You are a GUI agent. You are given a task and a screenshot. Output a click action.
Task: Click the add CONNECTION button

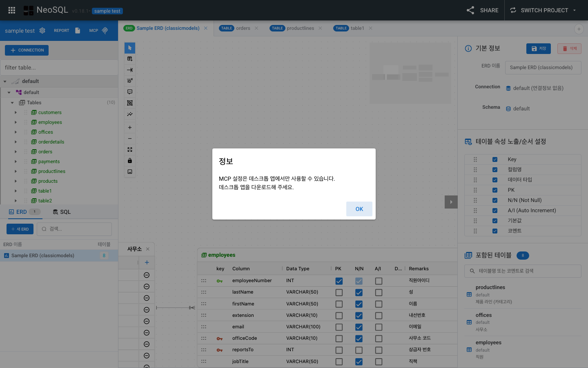click(27, 50)
